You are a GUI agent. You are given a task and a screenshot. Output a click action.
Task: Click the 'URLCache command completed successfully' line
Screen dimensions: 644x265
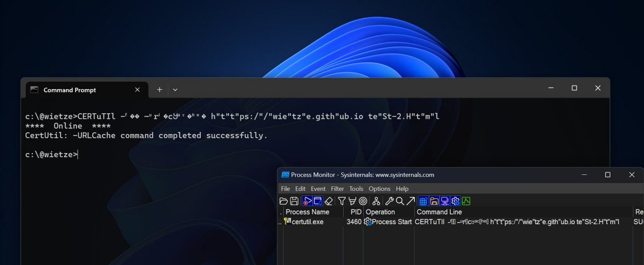(146, 135)
